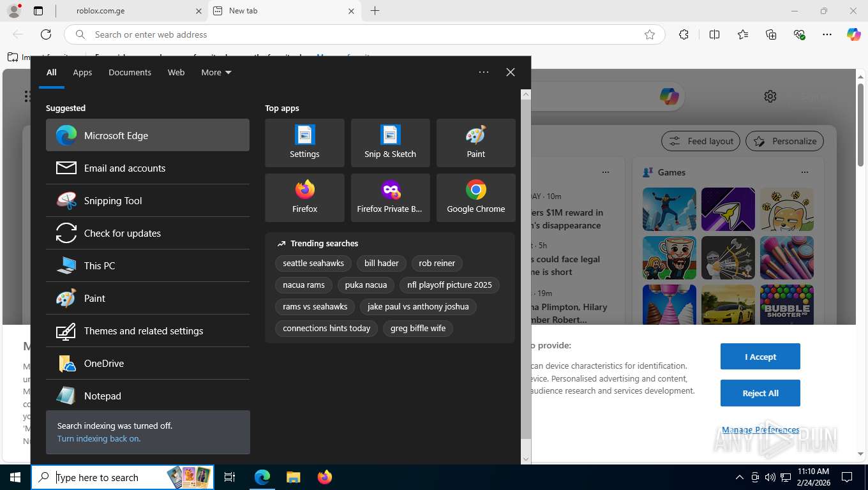Select the All search filter tab
Viewport: 868px width, 490px height.
(x=51, y=72)
